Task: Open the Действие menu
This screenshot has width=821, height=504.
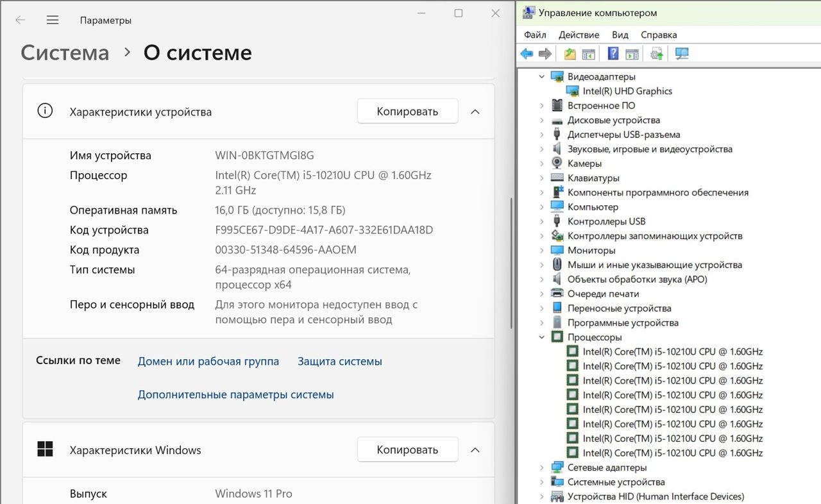Action: (x=579, y=35)
